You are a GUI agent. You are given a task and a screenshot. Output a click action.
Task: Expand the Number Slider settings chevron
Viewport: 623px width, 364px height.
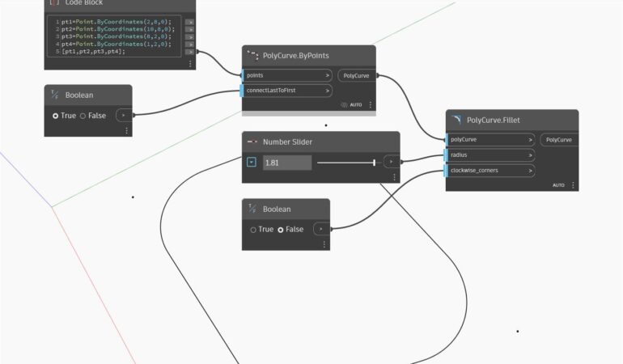(x=252, y=162)
